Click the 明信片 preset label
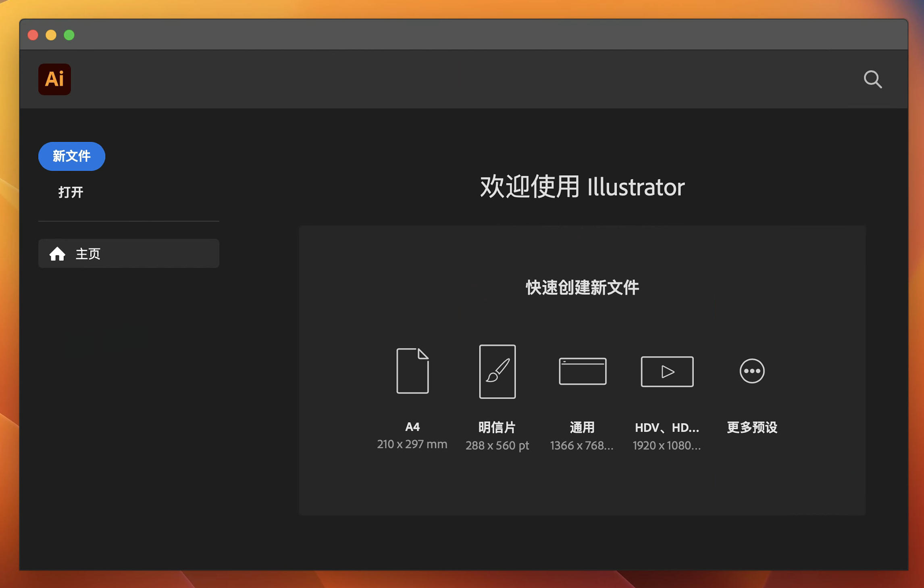This screenshot has width=924, height=588. [497, 427]
